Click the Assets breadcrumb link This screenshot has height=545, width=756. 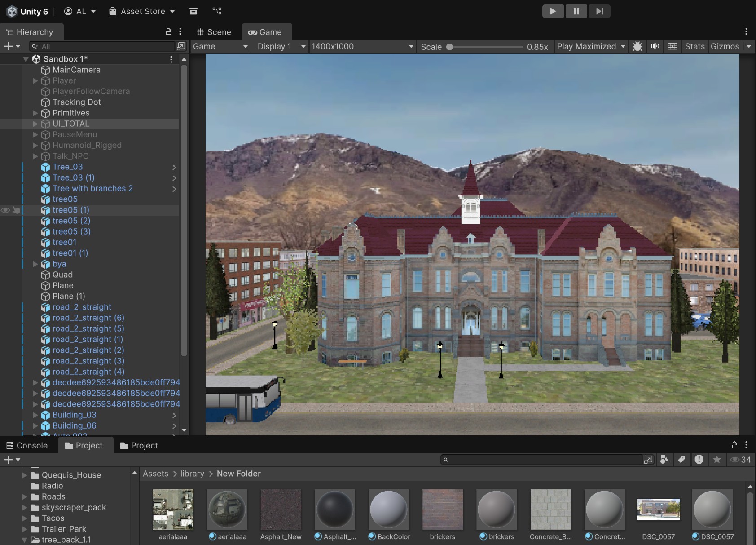coord(155,474)
